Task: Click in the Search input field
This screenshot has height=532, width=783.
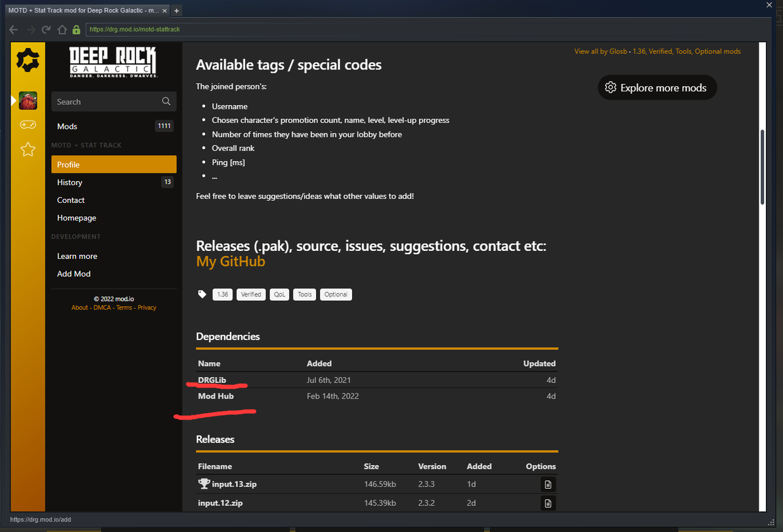Action: [x=105, y=102]
